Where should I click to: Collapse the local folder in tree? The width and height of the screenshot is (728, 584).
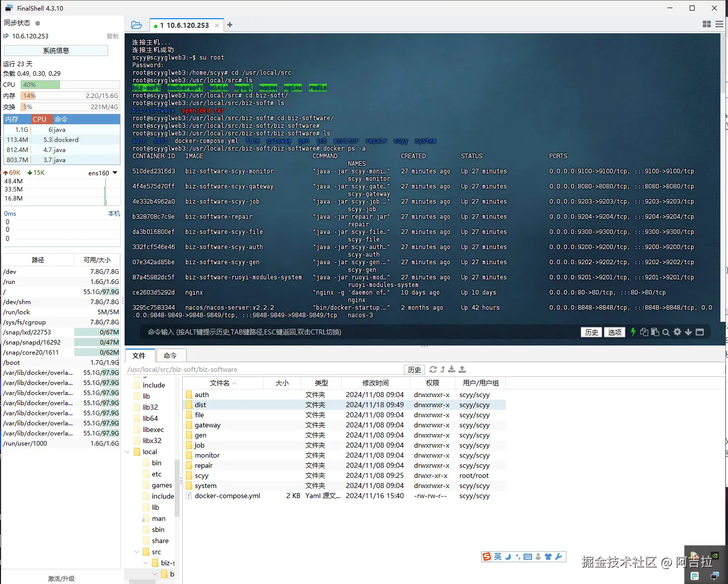pos(128,452)
